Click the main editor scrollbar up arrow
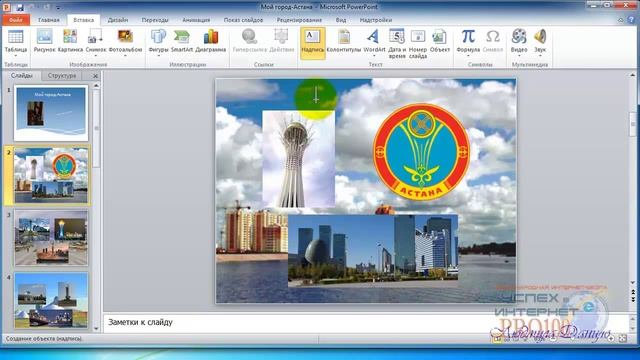 click(x=633, y=76)
